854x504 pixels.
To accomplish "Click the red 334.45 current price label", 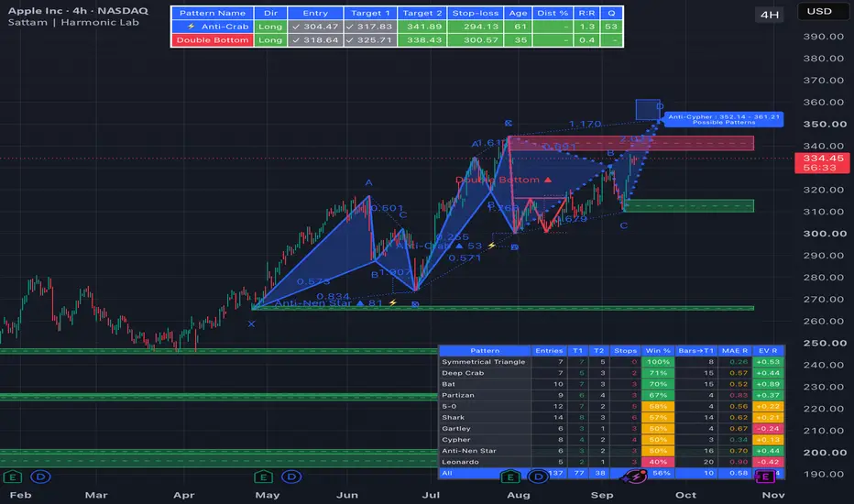I will point(823,163).
